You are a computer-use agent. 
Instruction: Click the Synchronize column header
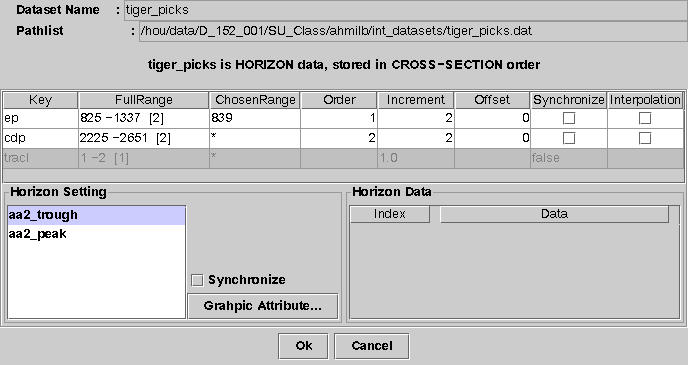point(569,100)
